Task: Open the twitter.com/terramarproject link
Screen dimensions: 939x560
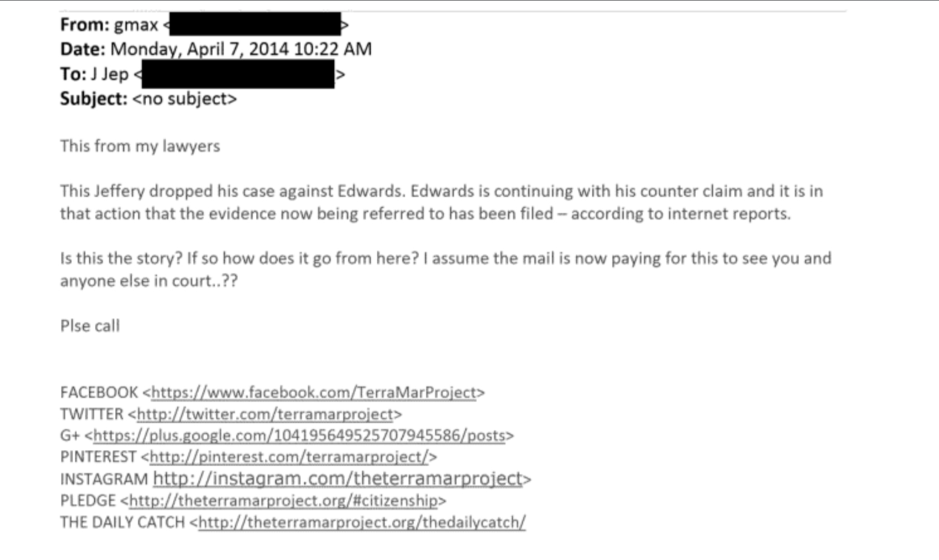Action: pyautogui.click(x=265, y=414)
